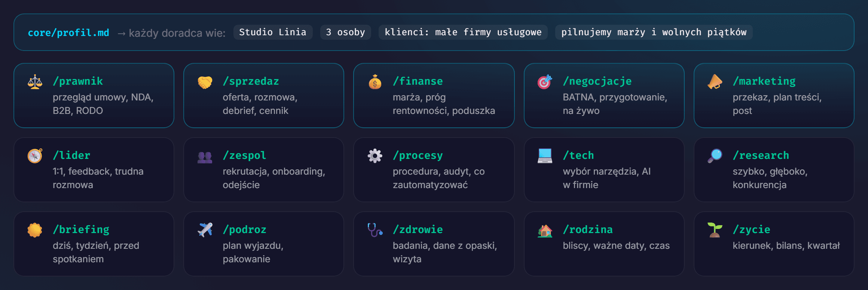Open the /sprzedaz command title
868x290 pixels.
(251, 81)
